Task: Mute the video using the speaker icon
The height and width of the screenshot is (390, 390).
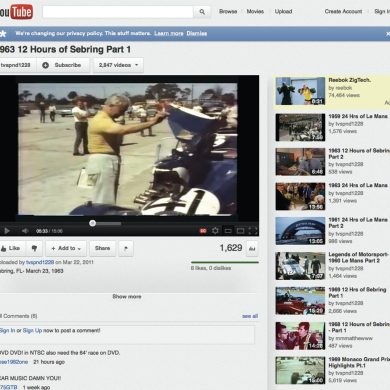Action: (x=25, y=231)
